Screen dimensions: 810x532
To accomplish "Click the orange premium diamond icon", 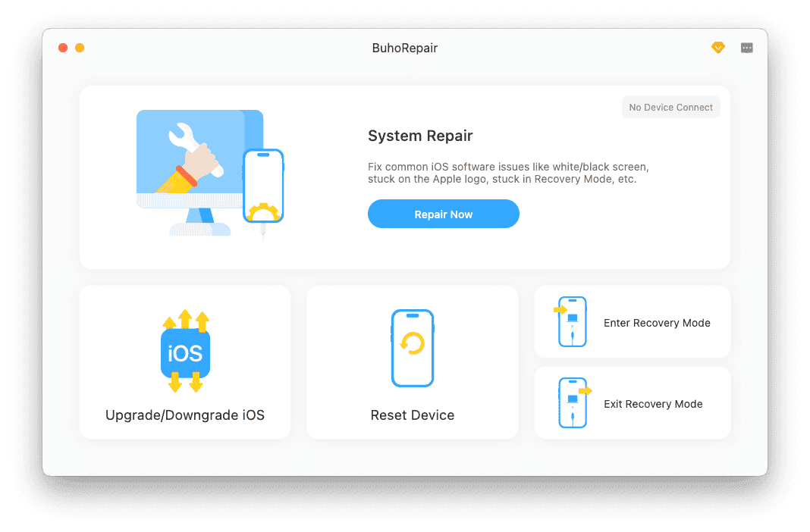I will (717, 48).
